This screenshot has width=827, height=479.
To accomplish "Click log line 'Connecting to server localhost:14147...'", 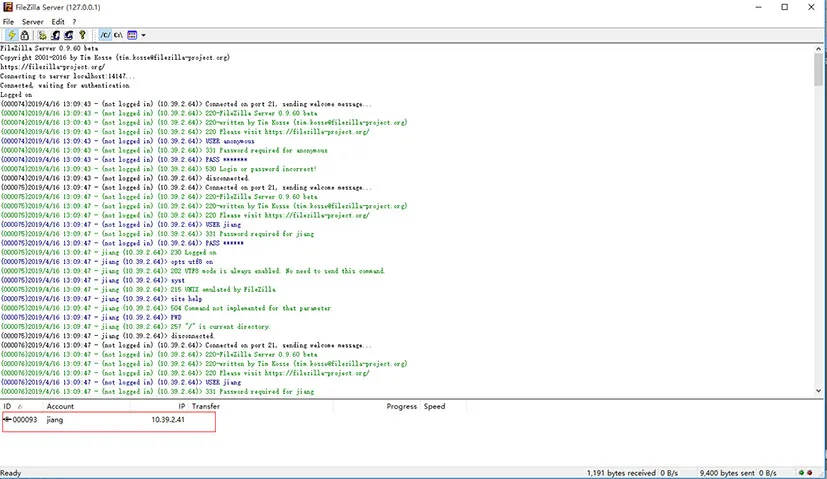I will [x=68, y=76].
